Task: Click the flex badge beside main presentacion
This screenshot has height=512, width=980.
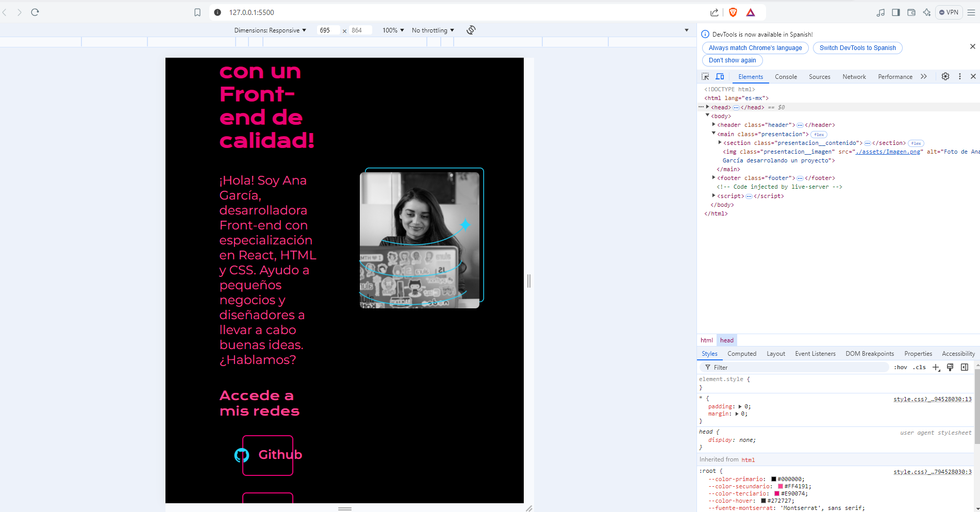Action: [819, 135]
